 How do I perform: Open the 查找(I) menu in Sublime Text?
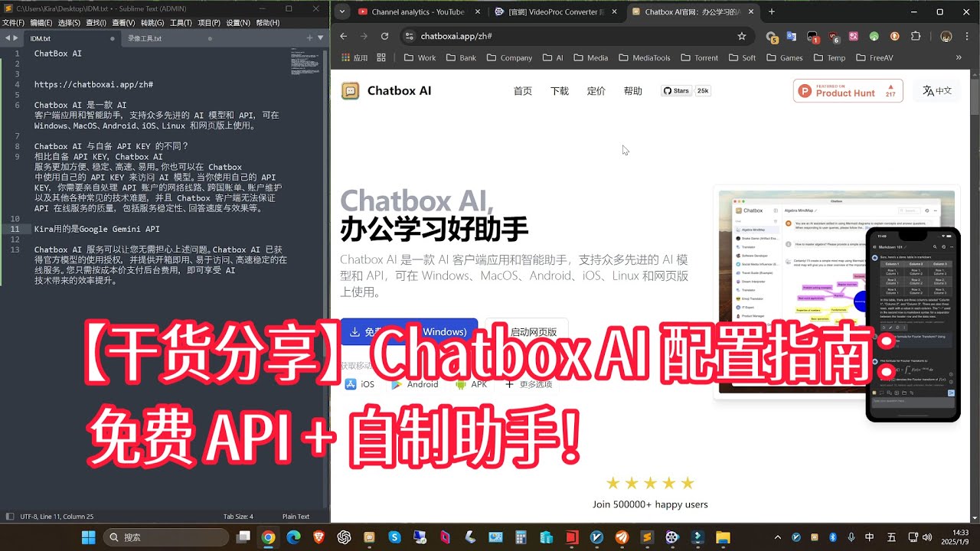96,23
